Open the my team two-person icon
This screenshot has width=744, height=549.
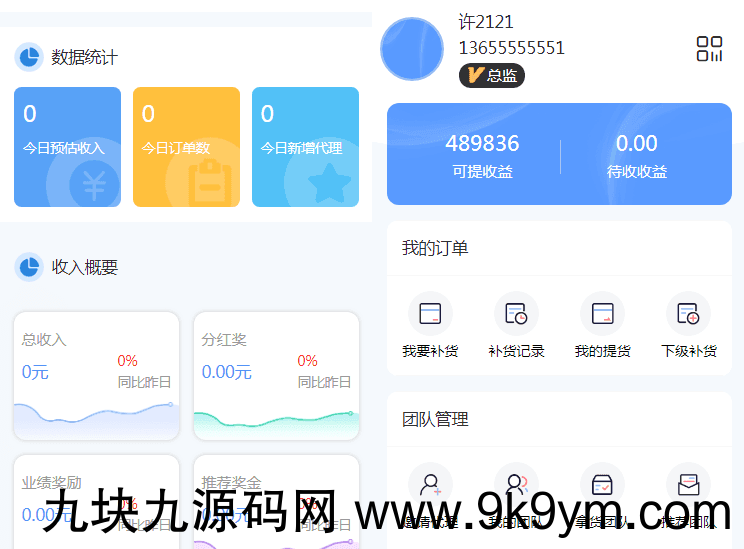point(516,485)
